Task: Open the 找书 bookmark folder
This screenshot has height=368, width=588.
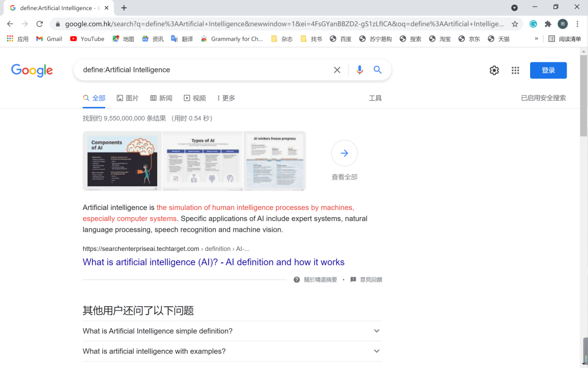Action: click(311, 39)
